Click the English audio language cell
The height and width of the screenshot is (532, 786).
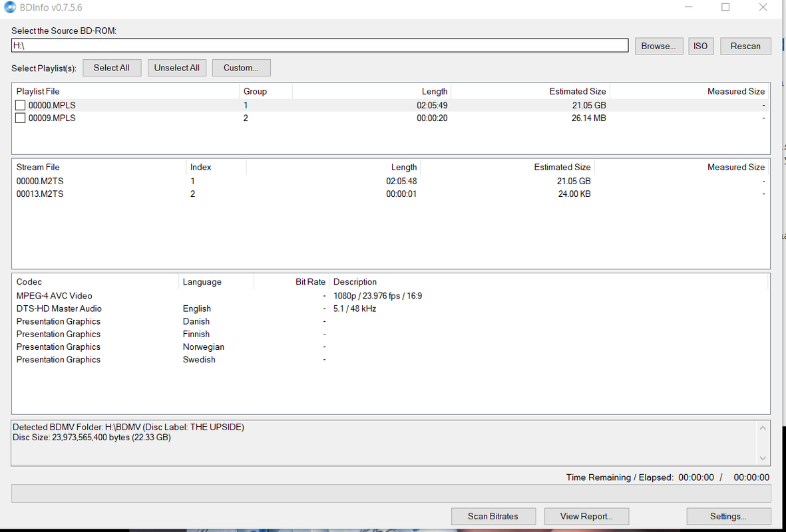tap(197, 309)
